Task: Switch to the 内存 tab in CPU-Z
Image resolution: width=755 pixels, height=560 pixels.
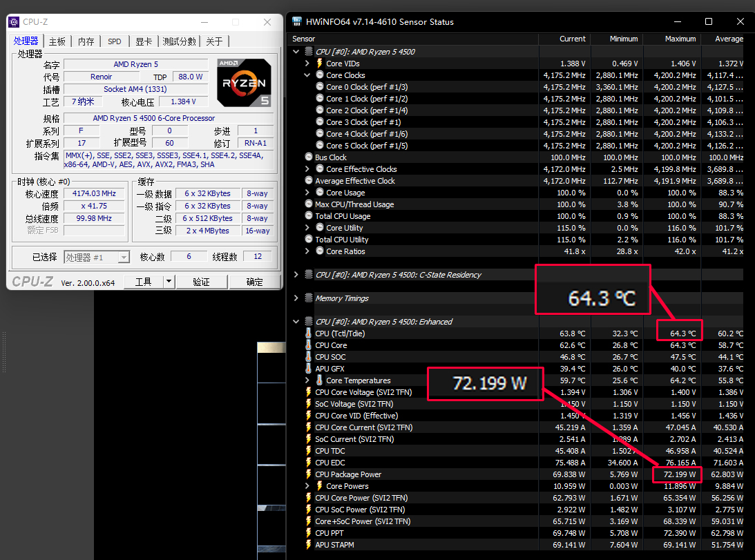Action: pyautogui.click(x=86, y=41)
